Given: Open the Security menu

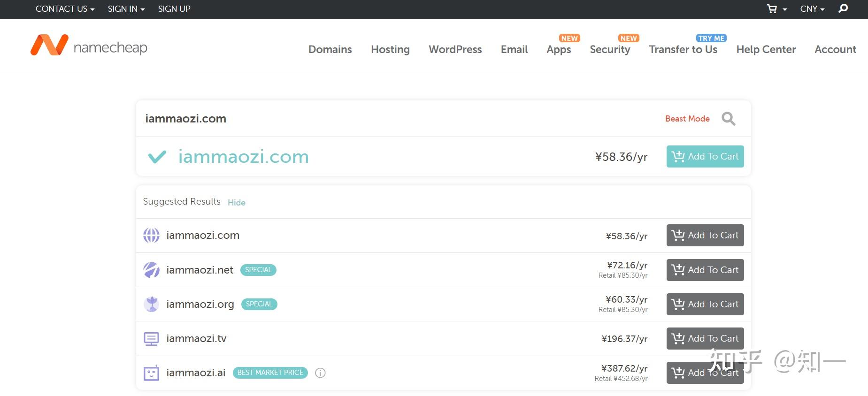Looking at the screenshot, I should point(610,50).
